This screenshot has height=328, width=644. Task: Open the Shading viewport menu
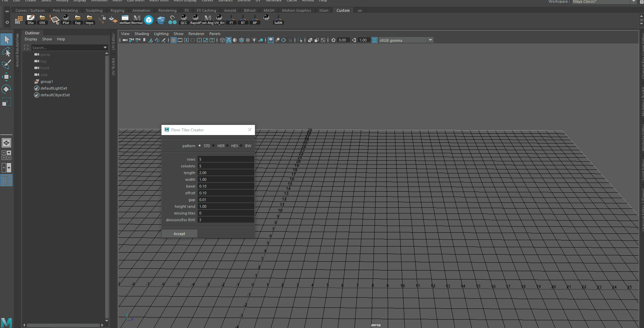pyautogui.click(x=142, y=34)
